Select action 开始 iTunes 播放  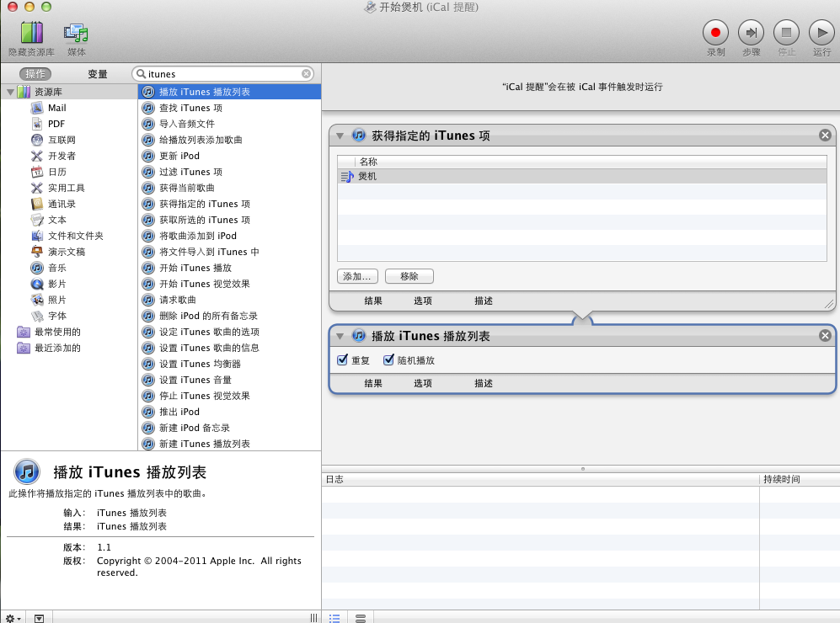(230, 268)
